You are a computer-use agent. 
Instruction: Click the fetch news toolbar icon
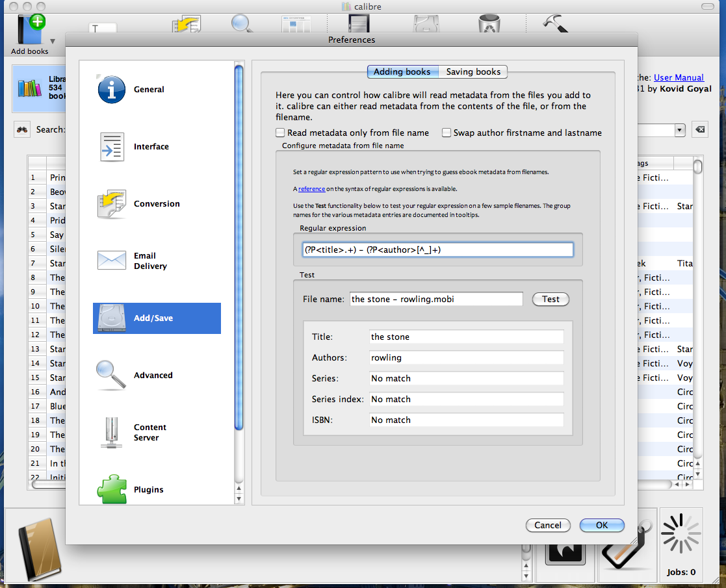296,24
